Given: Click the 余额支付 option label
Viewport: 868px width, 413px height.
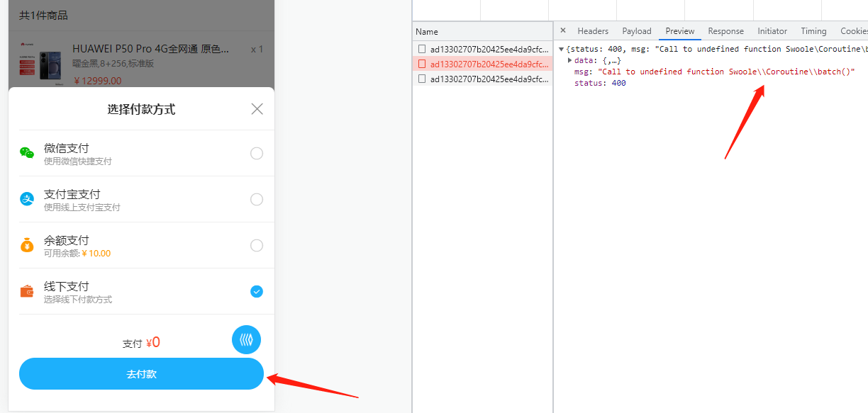Looking at the screenshot, I should [67, 240].
